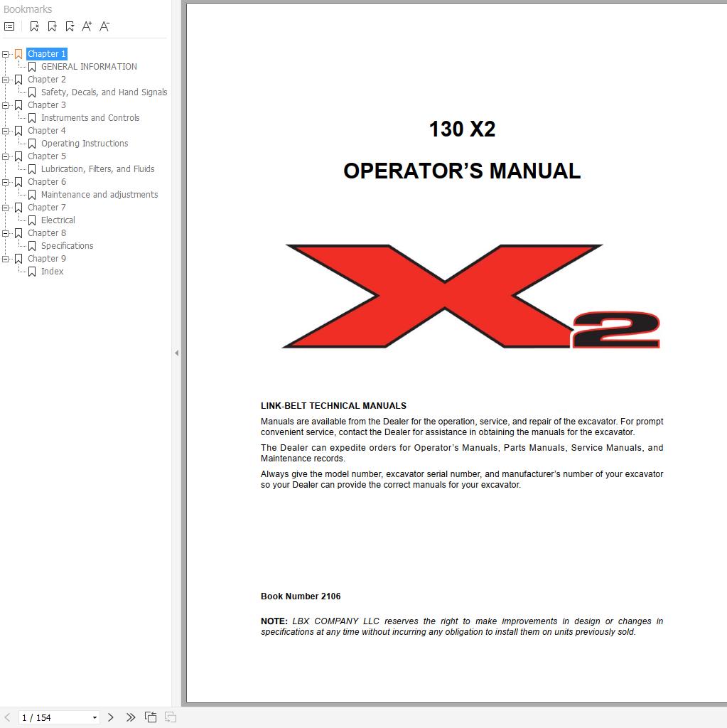Click the 130 X2 title text
The image size is (727, 728).
[462, 129]
